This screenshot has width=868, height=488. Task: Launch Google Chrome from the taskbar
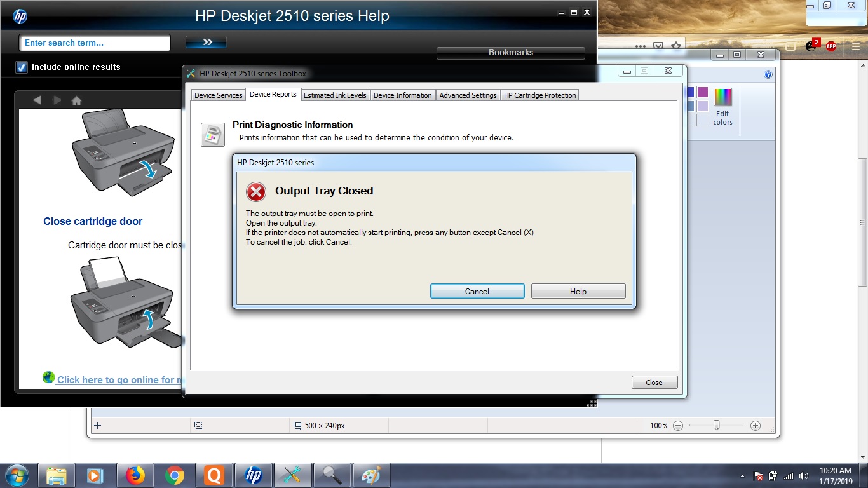coord(174,475)
